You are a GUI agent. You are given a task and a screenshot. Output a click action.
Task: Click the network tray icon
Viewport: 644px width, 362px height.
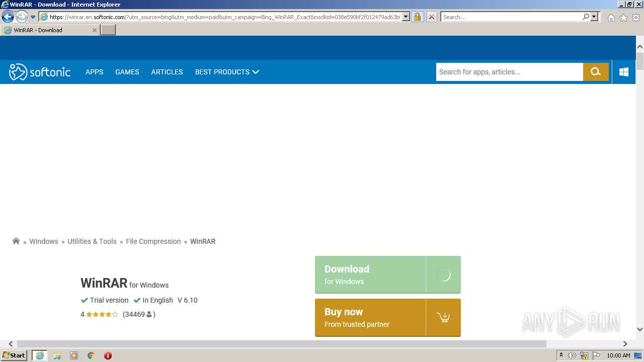coord(584,355)
